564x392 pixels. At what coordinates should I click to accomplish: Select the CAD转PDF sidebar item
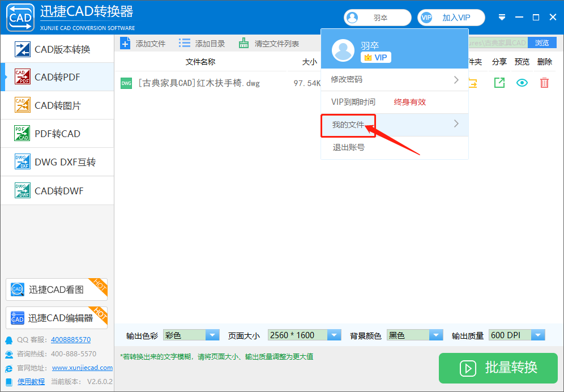pos(57,77)
